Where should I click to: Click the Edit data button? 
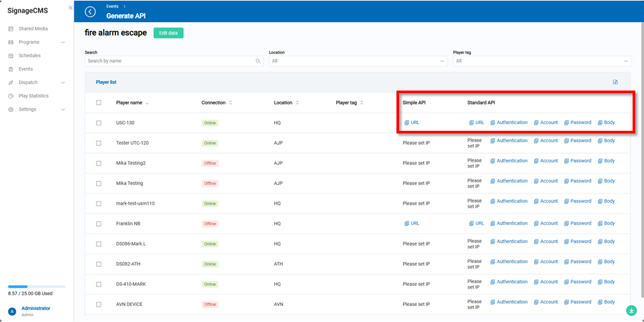(168, 33)
